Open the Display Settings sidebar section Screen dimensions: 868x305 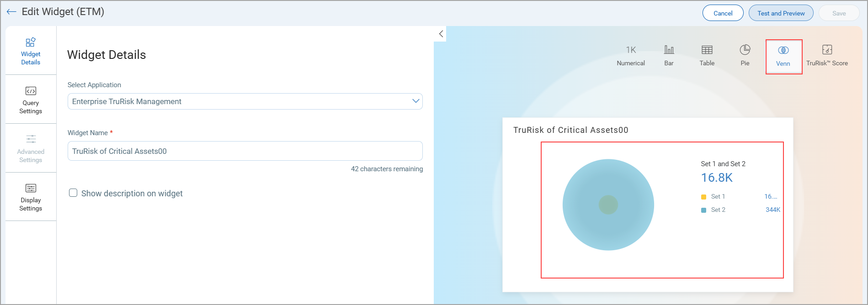(x=31, y=197)
